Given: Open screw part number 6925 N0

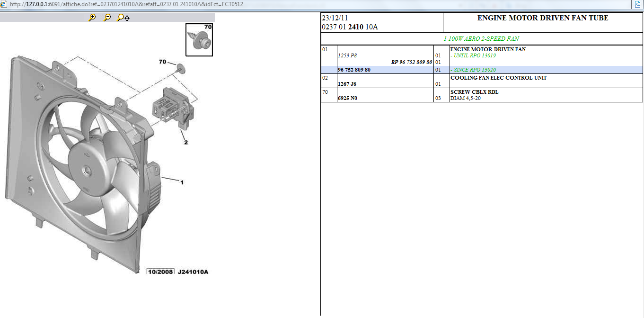Looking at the screenshot, I should [x=347, y=98].
